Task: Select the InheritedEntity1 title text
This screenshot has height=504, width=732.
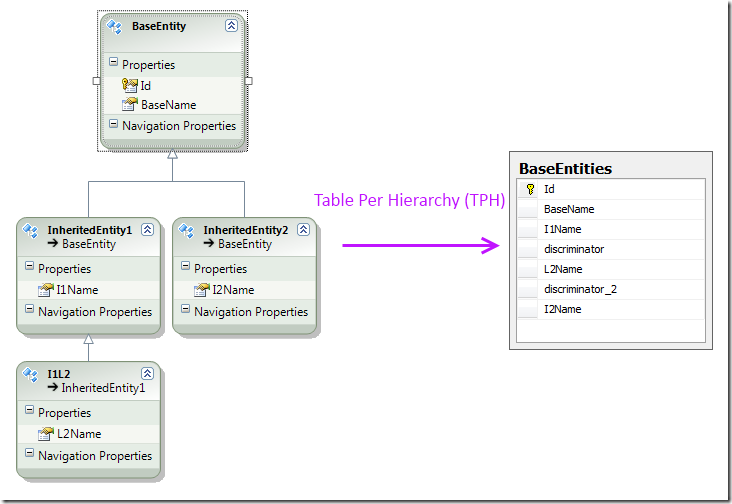Action: pyautogui.click(x=90, y=230)
